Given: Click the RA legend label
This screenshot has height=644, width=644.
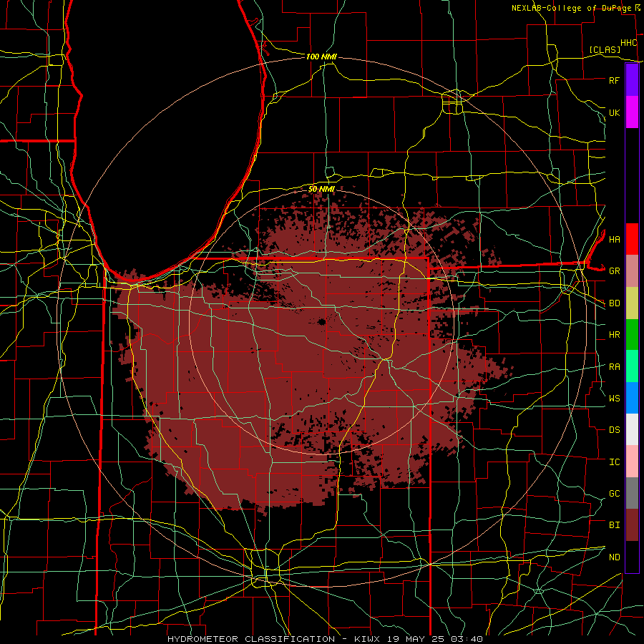Looking at the screenshot, I should point(614,367).
